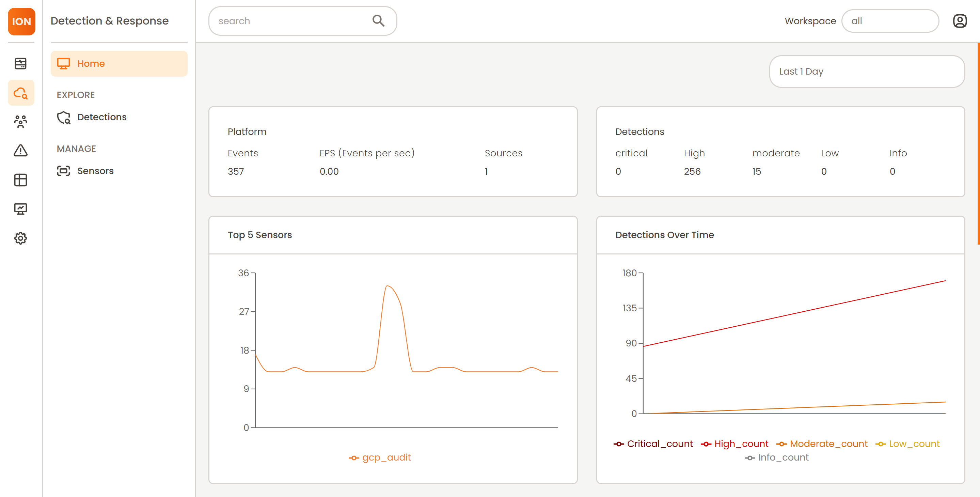Open the settings gear sidebar icon
This screenshot has width=980, height=497.
click(20, 238)
